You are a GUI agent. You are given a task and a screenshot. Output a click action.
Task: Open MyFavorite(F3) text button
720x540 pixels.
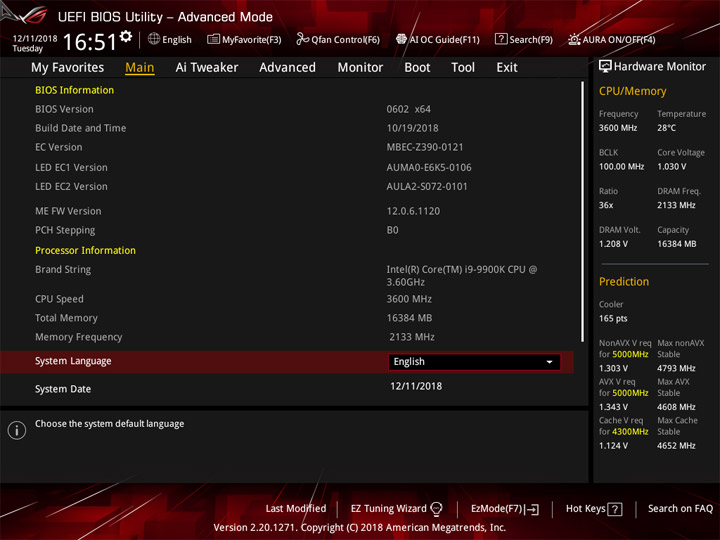(252, 39)
